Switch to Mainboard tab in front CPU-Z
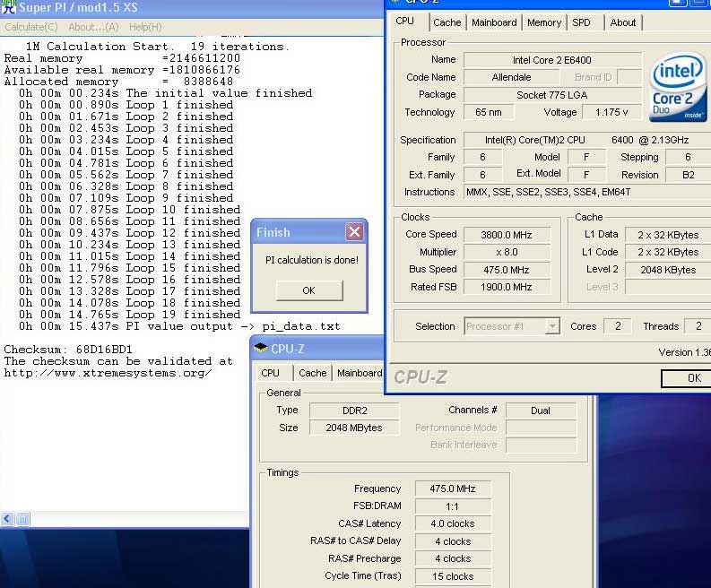The width and height of the screenshot is (711, 588). 494,22
